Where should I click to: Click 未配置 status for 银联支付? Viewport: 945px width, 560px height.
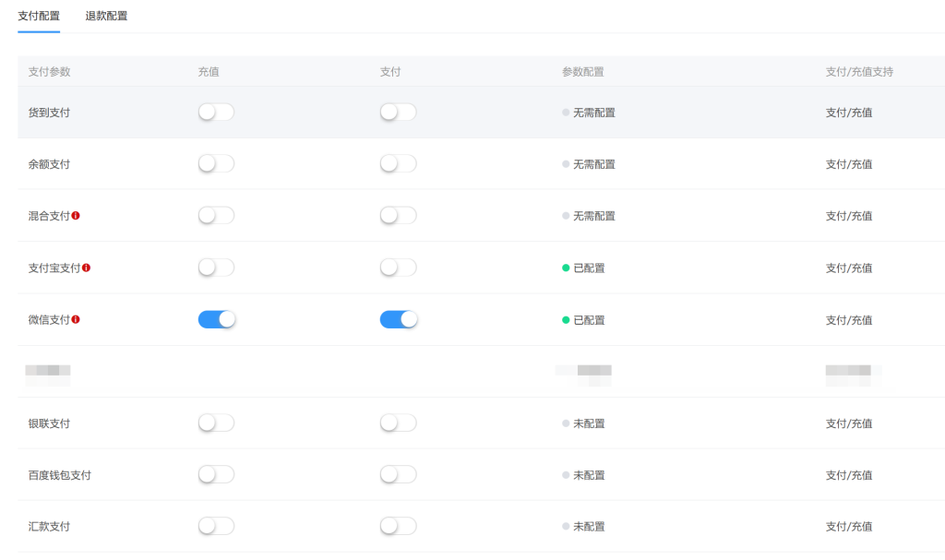pos(588,423)
